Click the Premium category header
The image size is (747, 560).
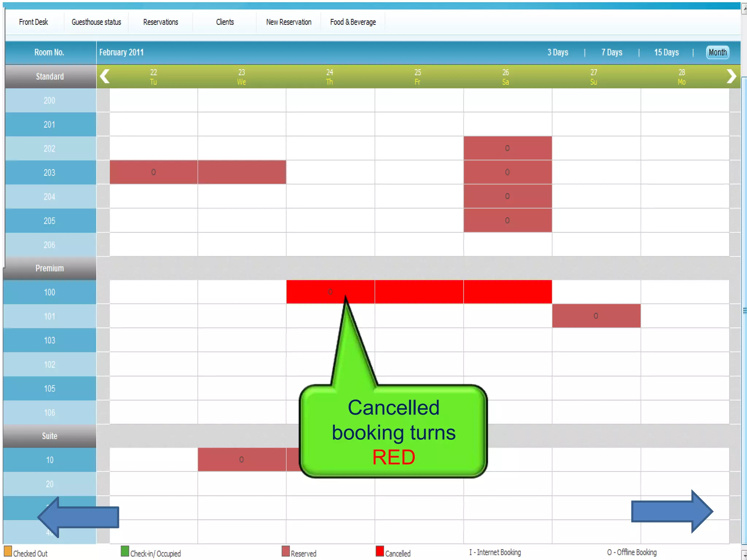click(x=50, y=268)
